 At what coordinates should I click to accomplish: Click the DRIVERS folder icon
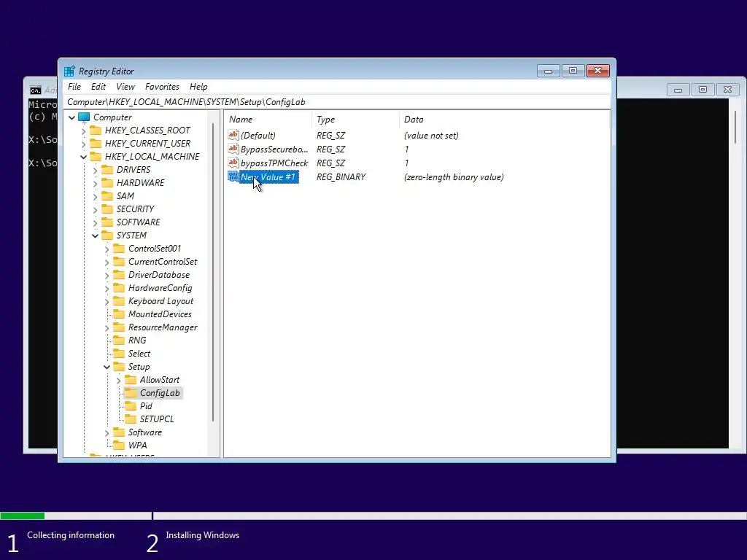[107, 169]
